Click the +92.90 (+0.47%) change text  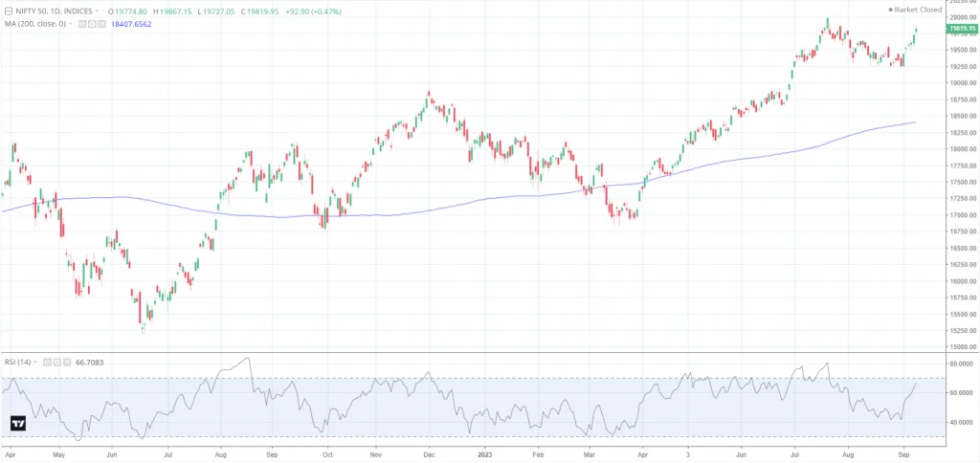click(x=313, y=11)
